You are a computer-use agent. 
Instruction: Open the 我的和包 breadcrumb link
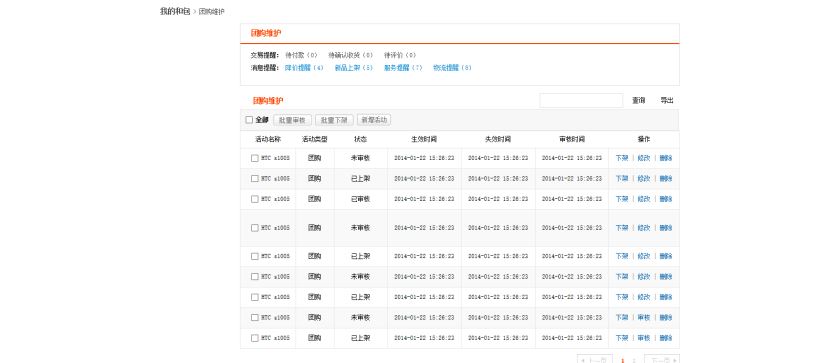(x=175, y=11)
